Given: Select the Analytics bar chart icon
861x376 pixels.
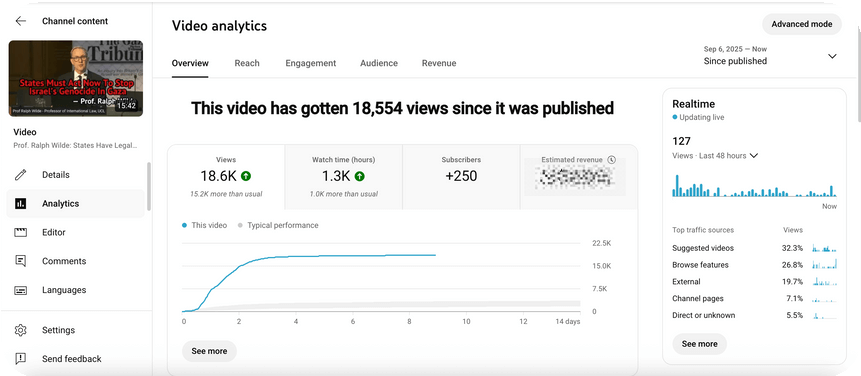Looking at the screenshot, I should (x=20, y=204).
